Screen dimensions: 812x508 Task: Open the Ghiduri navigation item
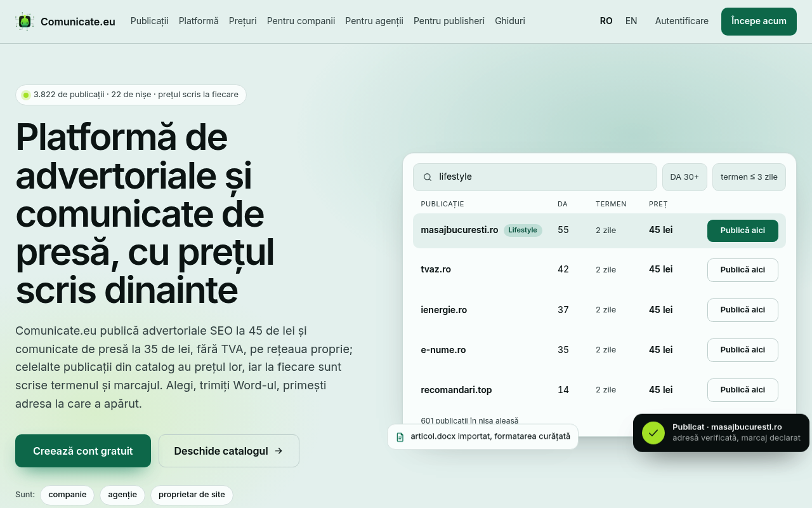[510, 21]
